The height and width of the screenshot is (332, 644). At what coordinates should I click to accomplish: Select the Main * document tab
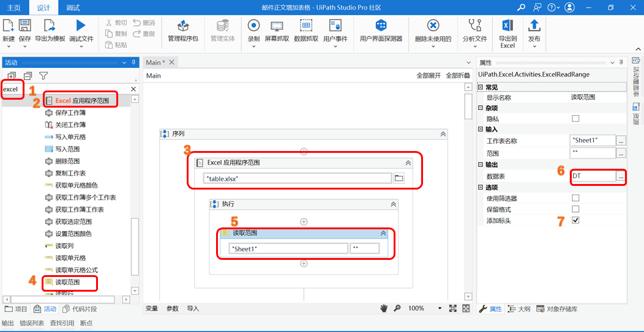(155, 62)
